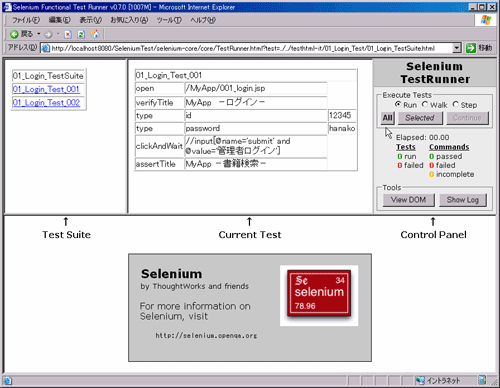This screenshot has height=388, width=500.
Task: Click the Forward arrow icon in toolbar
Action: point(48,34)
